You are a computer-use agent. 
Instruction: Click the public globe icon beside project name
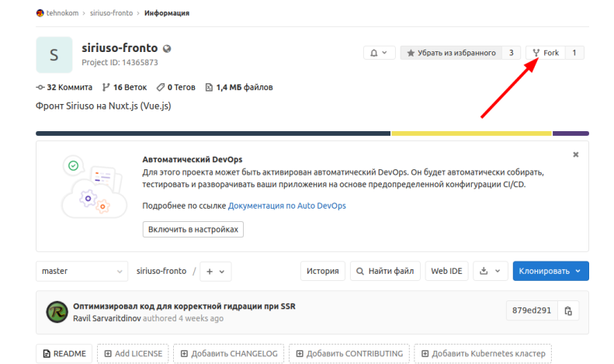point(167,49)
